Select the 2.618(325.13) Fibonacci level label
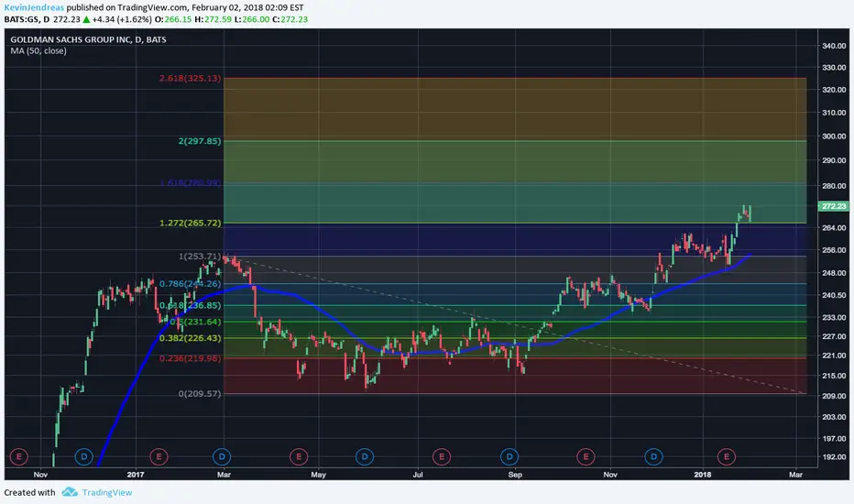Screen dimensions: 854x504 click(190, 79)
